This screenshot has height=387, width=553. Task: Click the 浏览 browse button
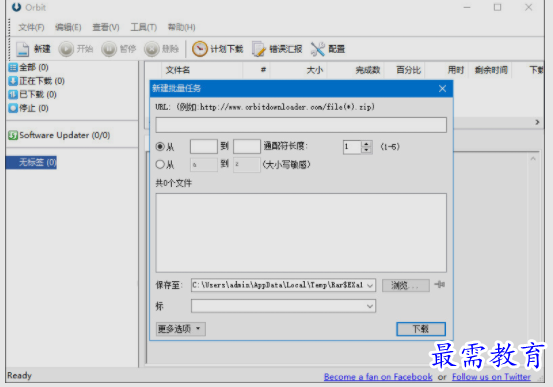[x=406, y=285]
